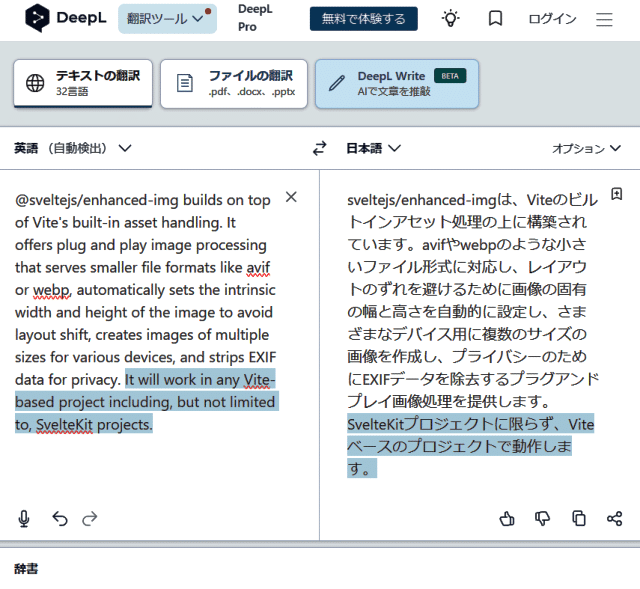Click the underlined word avif
This screenshot has height=589, width=640.
coord(258,268)
